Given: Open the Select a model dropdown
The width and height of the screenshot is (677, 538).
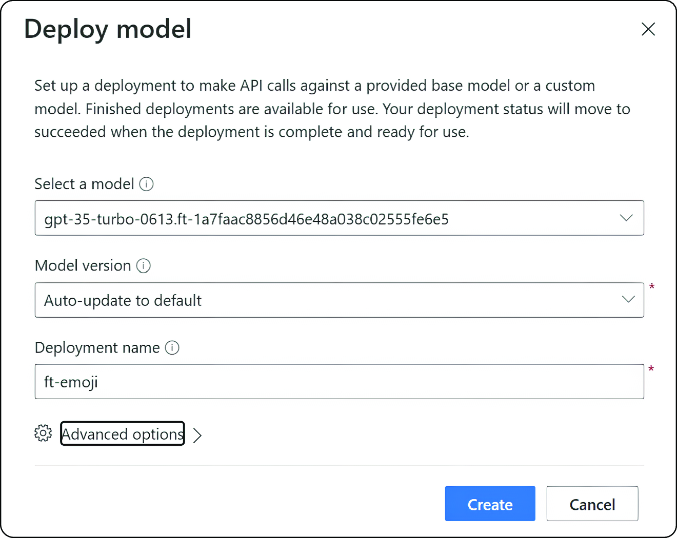Looking at the screenshot, I should point(339,218).
